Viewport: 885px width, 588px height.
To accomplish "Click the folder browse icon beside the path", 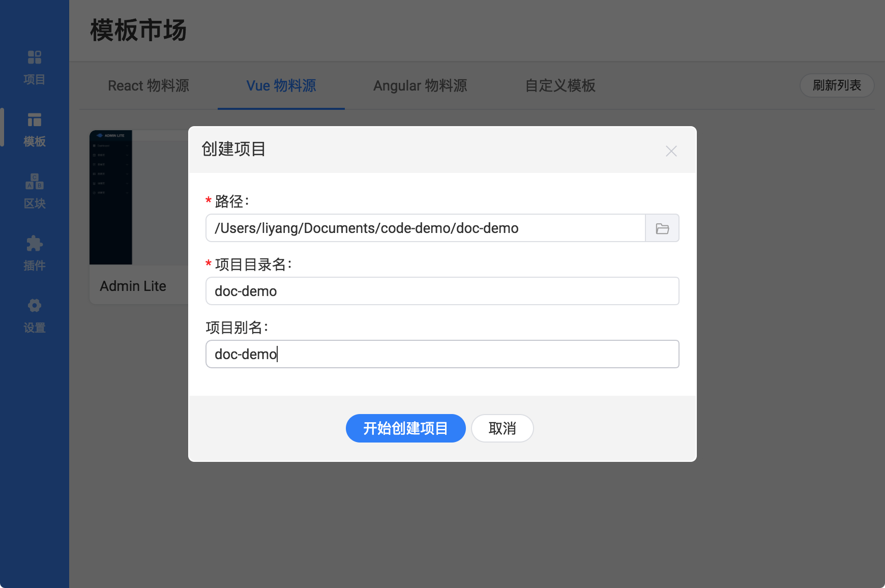I will pyautogui.click(x=663, y=228).
